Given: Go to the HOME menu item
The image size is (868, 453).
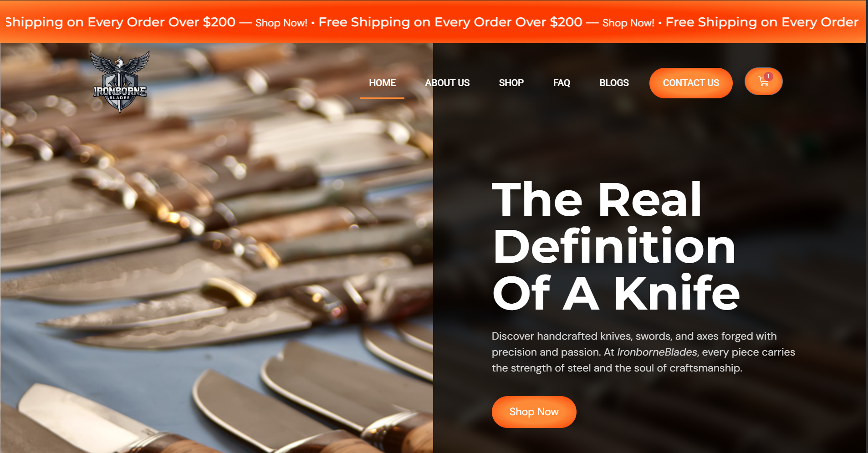Looking at the screenshot, I should click(382, 83).
